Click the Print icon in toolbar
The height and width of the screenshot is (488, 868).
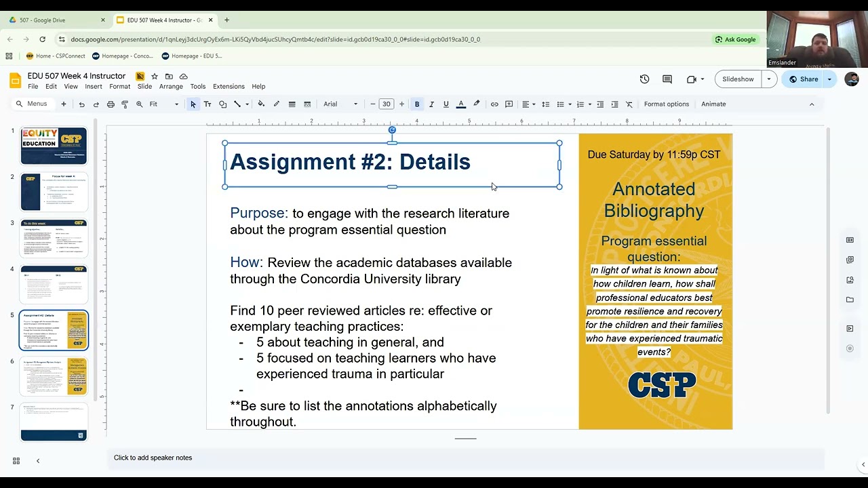[x=111, y=104]
